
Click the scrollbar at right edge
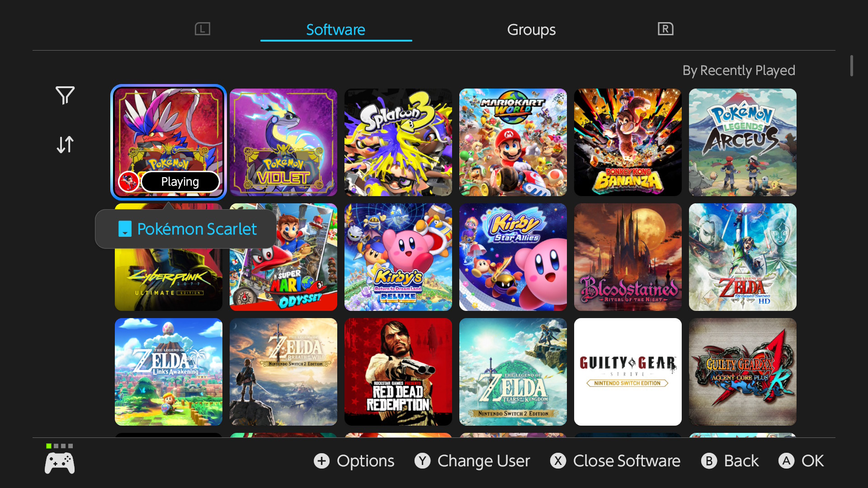click(852, 66)
